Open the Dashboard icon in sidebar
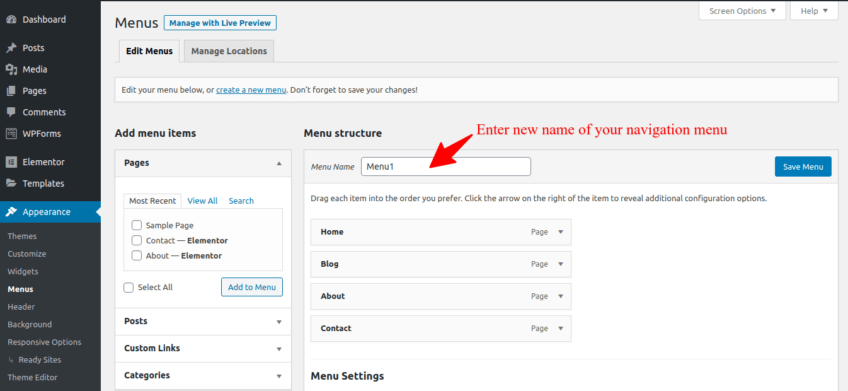 pyautogui.click(x=11, y=19)
